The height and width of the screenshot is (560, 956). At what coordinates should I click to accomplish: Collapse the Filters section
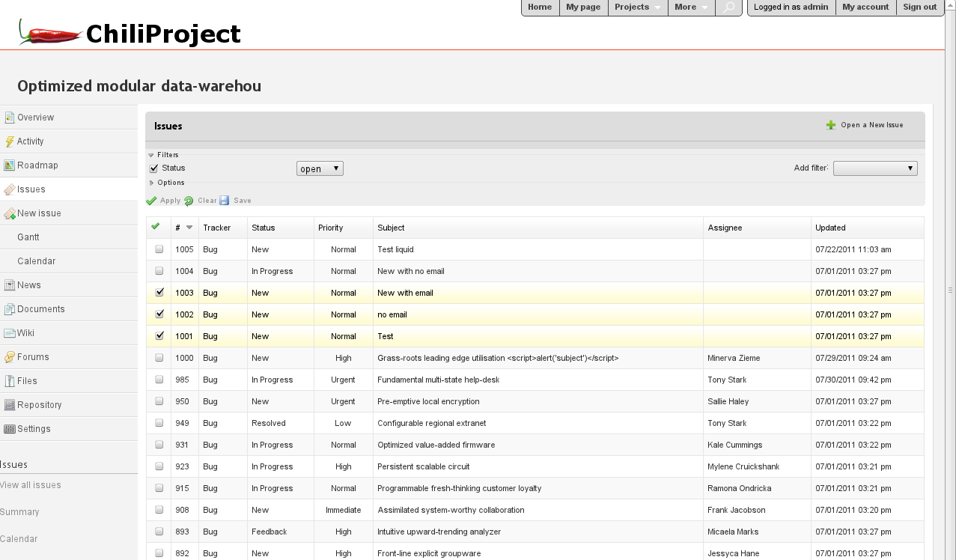click(164, 155)
